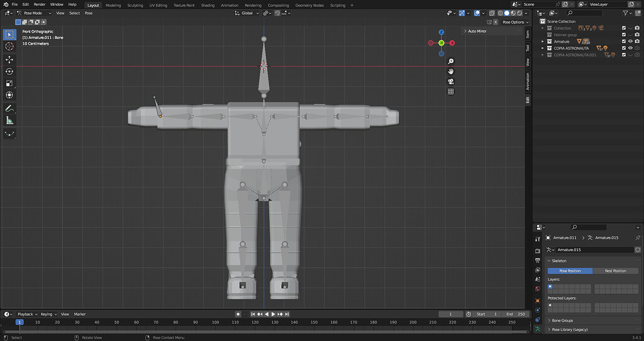644x341 pixels.
Task: Uncheck the Armature collection exclude checkbox
Action: pyautogui.click(x=623, y=42)
